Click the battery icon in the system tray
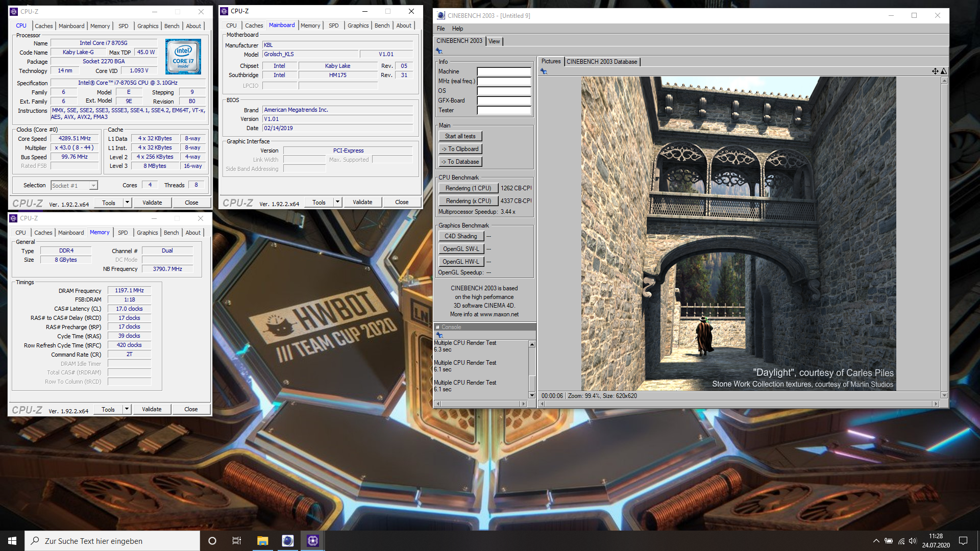Viewport: 980px width, 551px height. point(889,541)
